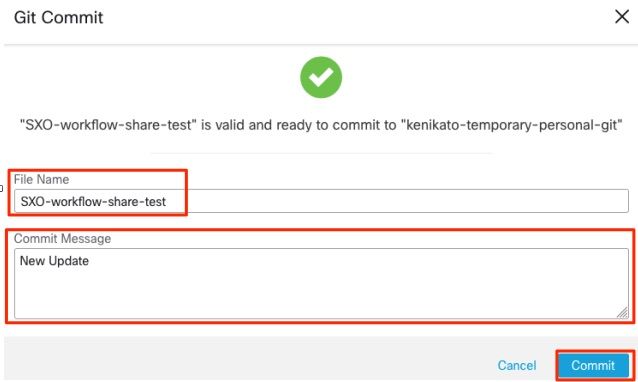638x382 pixels.
Task: Cancel the git commit
Action: coord(517,365)
